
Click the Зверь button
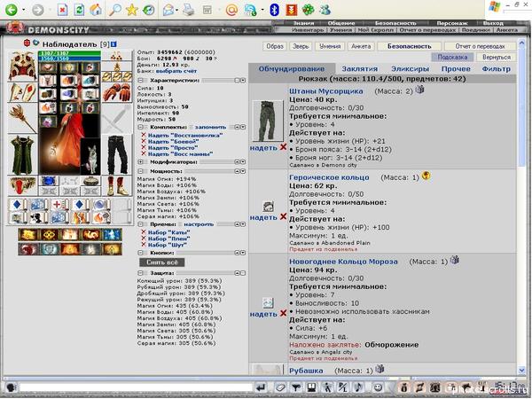pyautogui.click(x=301, y=46)
